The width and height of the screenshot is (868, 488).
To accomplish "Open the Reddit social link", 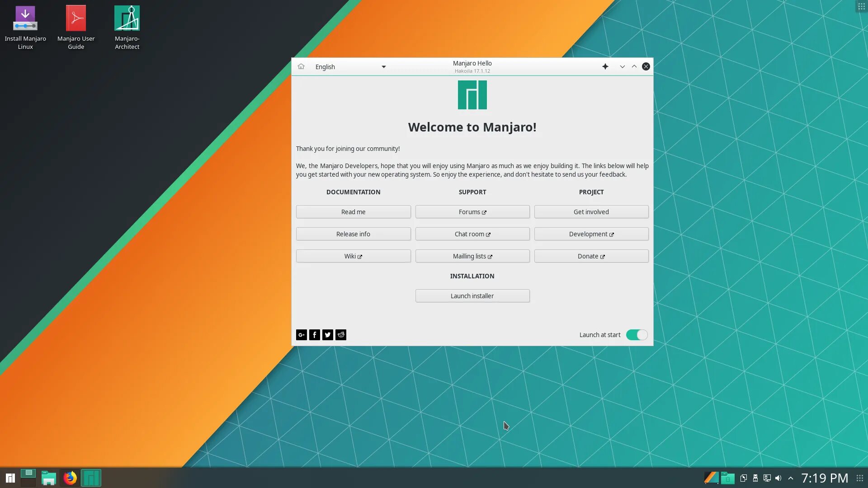I will (x=341, y=335).
